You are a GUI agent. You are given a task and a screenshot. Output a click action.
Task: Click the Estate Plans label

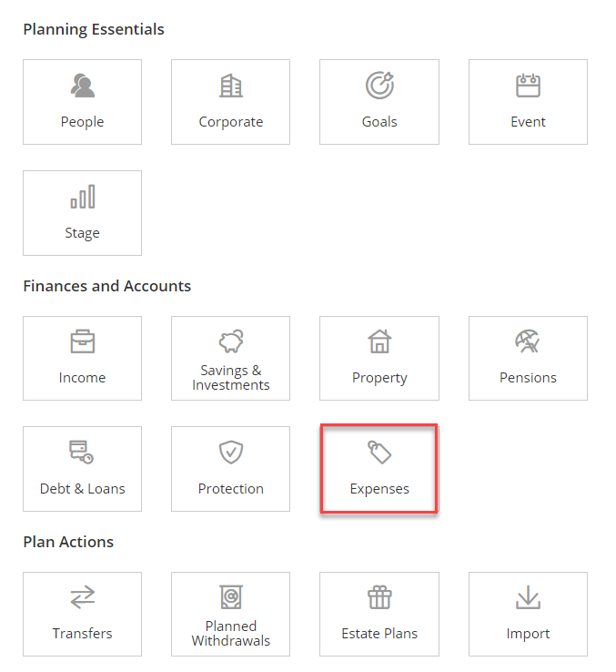coord(379,634)
